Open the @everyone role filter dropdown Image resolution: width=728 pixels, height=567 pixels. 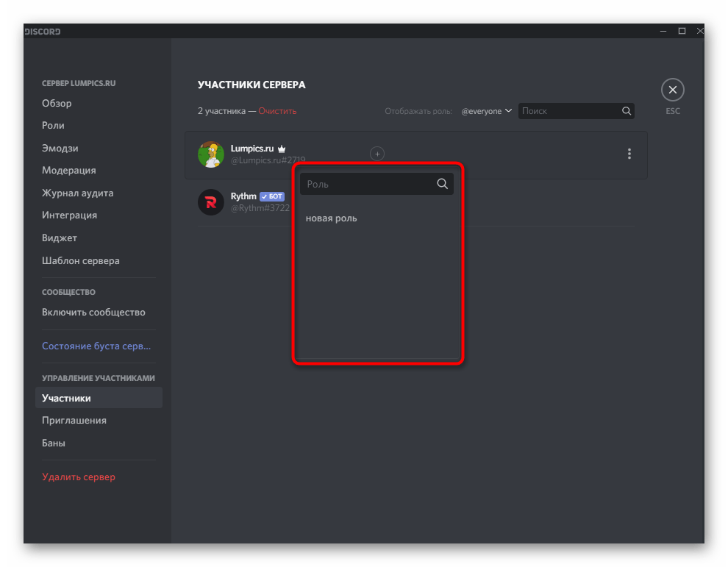[x=487, y=111]
